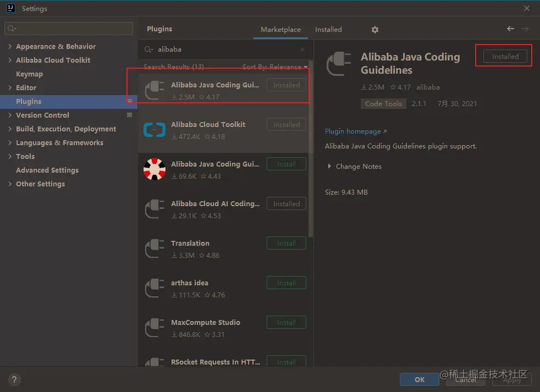Click the Alibaba Cloud Toolkit plugin logo
The height and width of the screenshot is (392, 540).
(x=155, y=130)
